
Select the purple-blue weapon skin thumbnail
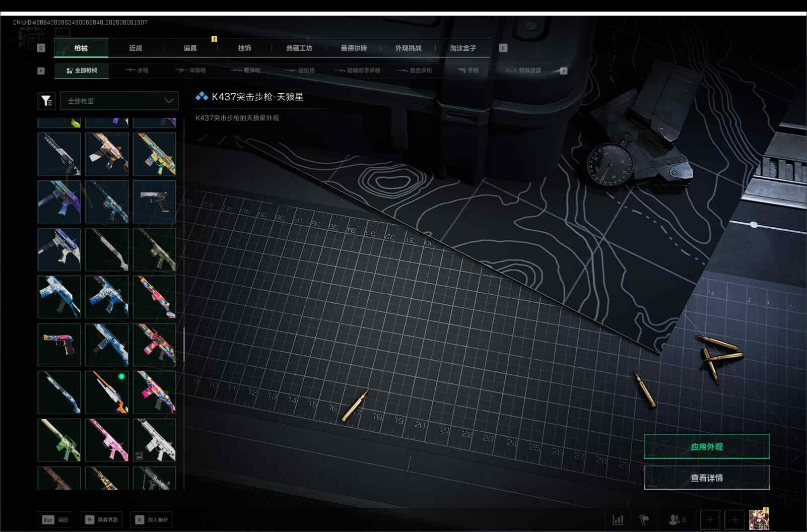59,202
